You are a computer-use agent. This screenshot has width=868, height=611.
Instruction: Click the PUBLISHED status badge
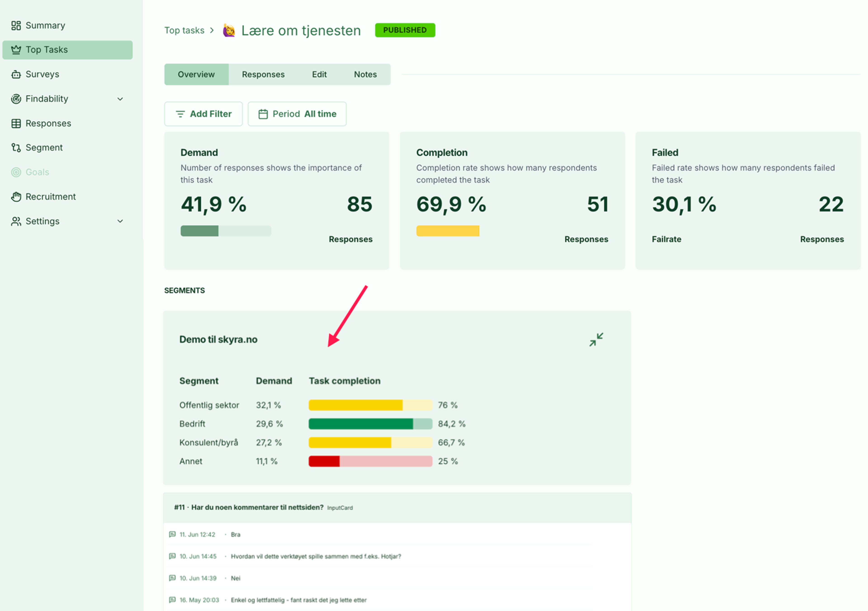[405, 30]
